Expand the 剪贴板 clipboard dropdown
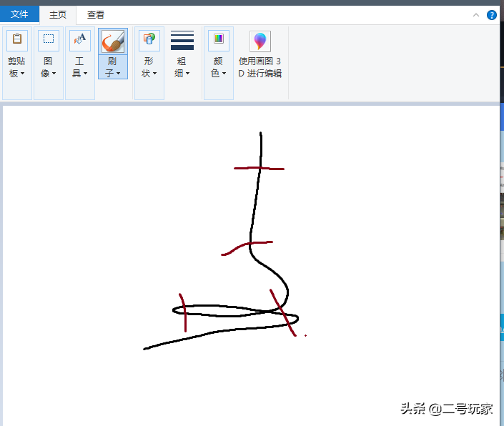Screen dimensions: 504x426 16,67
